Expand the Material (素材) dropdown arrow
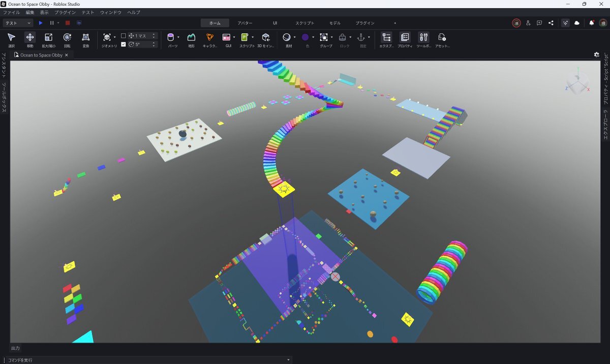610x364 pixels. click(294, 37)
